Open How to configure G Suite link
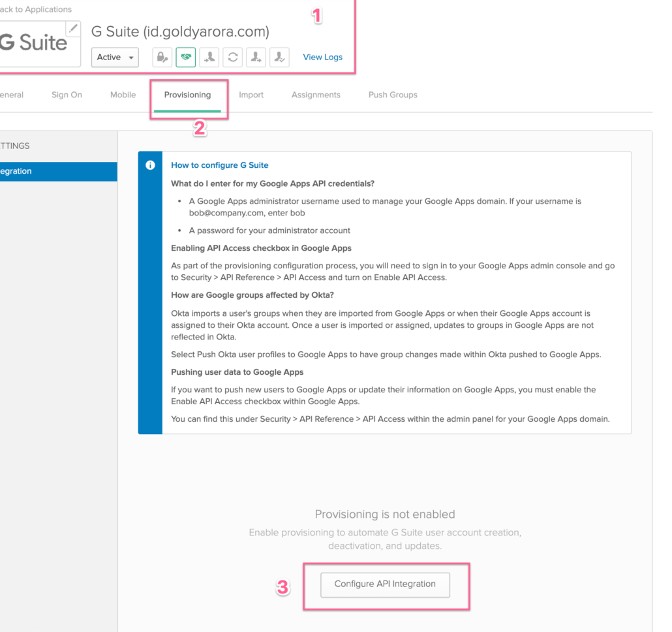672x632 pixels. click(x=220, y=165)
